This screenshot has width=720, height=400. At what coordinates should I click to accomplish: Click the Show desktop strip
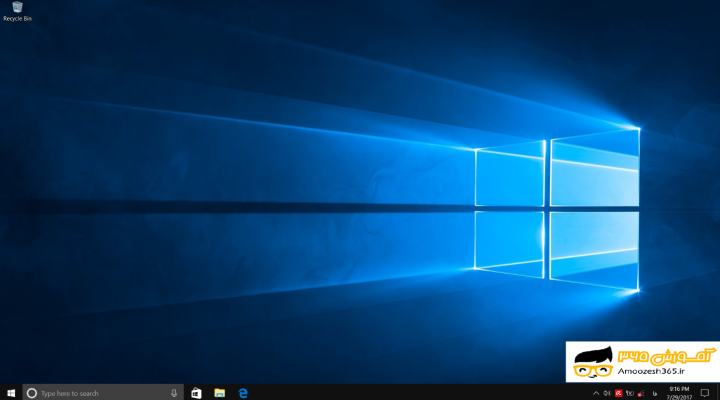(718, 393)
